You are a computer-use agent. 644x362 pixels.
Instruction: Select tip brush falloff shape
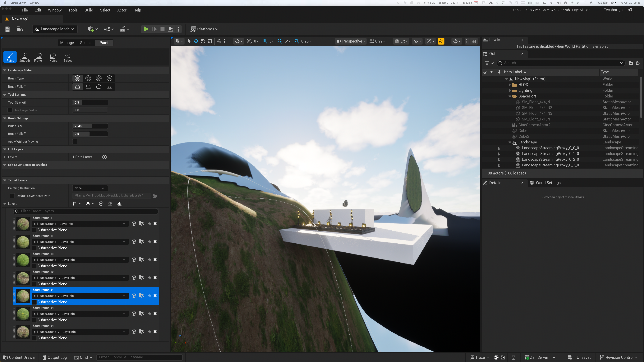[x=110, y=87]
